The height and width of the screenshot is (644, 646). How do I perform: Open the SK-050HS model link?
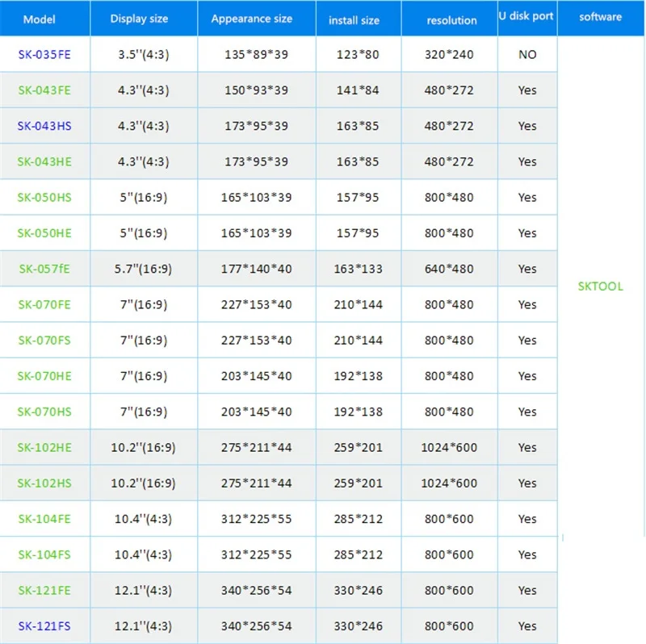pyautogui.click(x=44, y=198)
